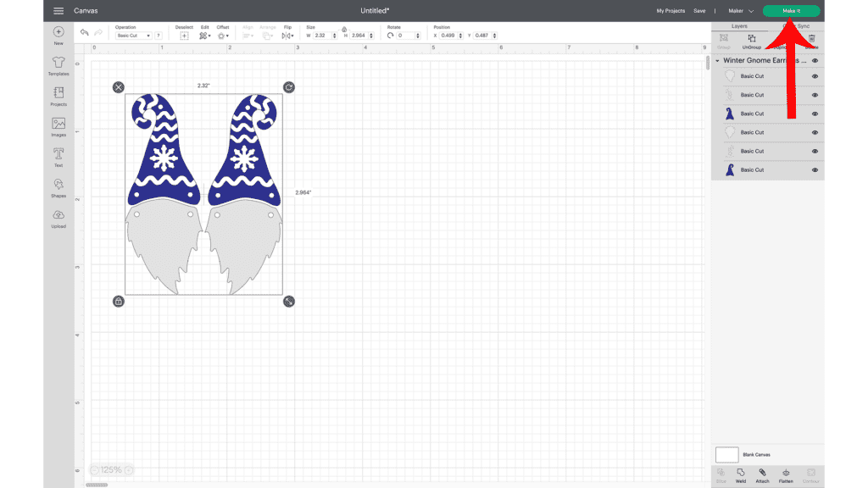
Task: Zoom out with the minus button
Action: 95,470
